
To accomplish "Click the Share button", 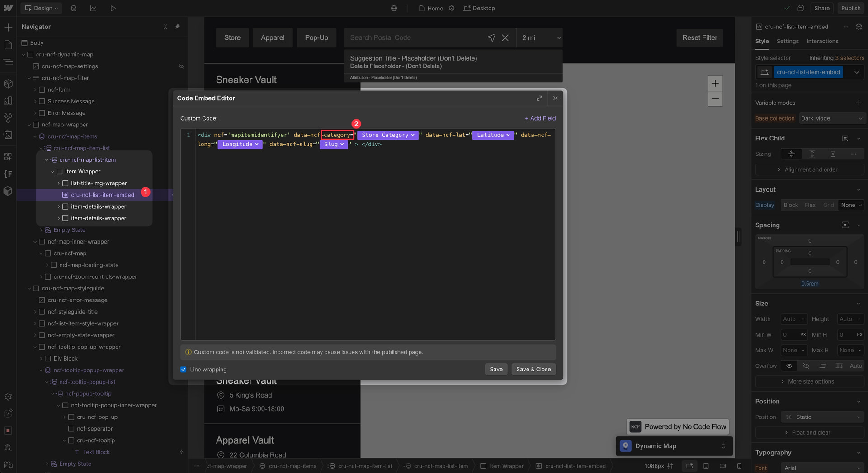I will pos(821,8).
